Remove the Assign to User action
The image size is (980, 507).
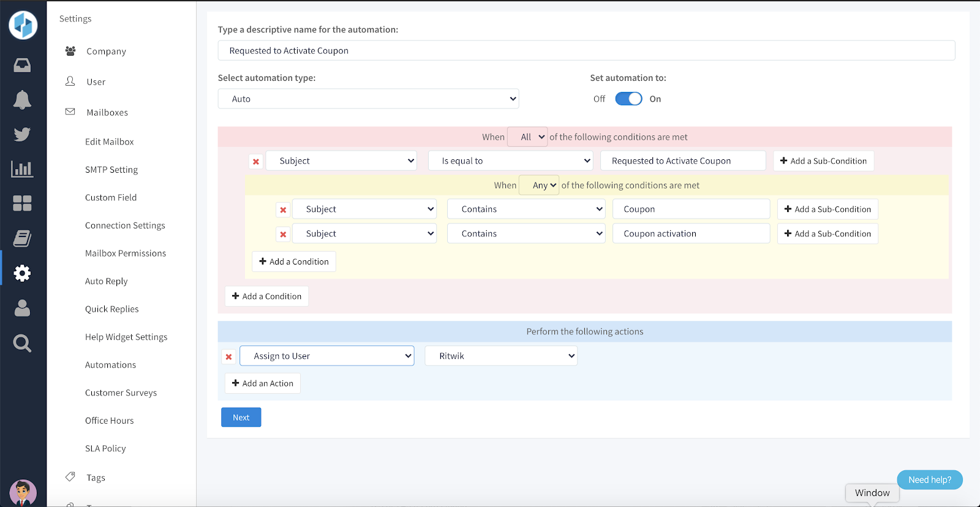(228, 356)
